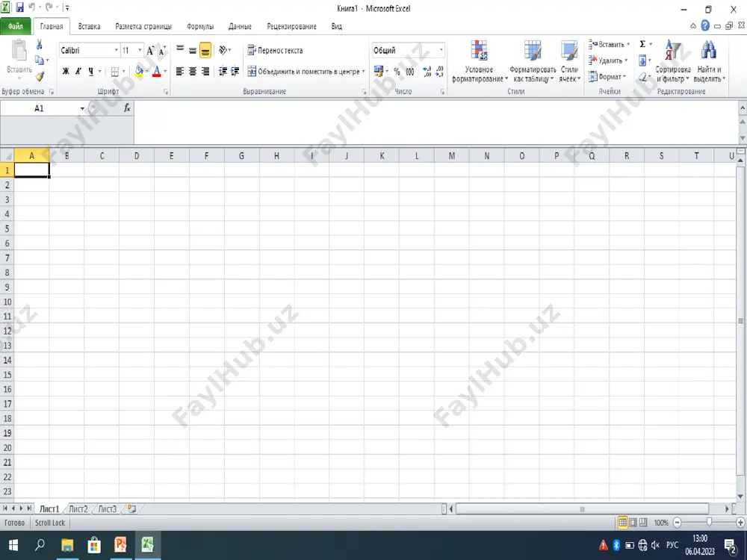This screenshot has width=747, height=560.
Task: Click the Excel Help question mark icon
Action: [x=705, y=25]
